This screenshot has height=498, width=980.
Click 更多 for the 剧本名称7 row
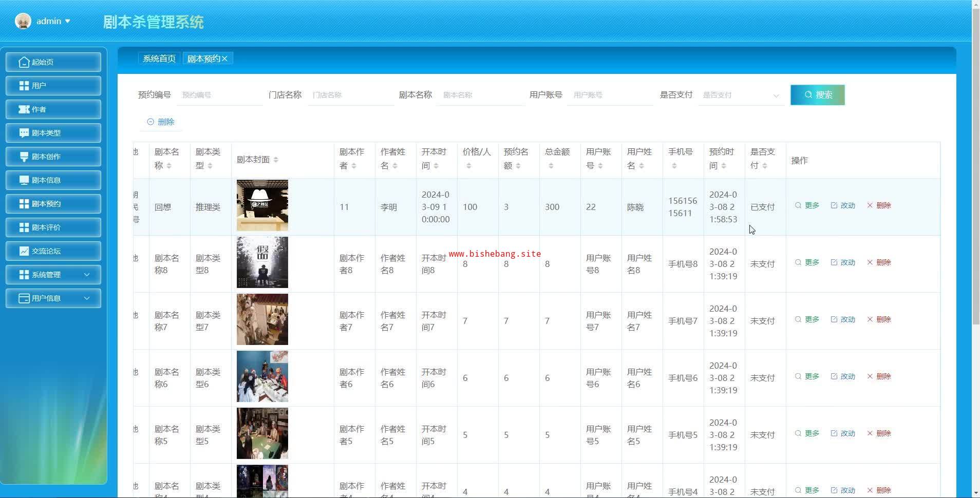tap(807, 319)
